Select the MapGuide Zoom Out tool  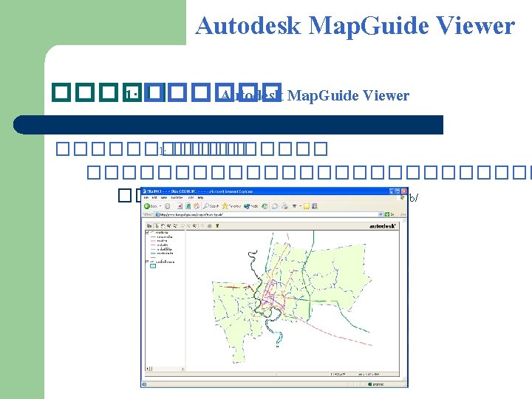(175, 226)
